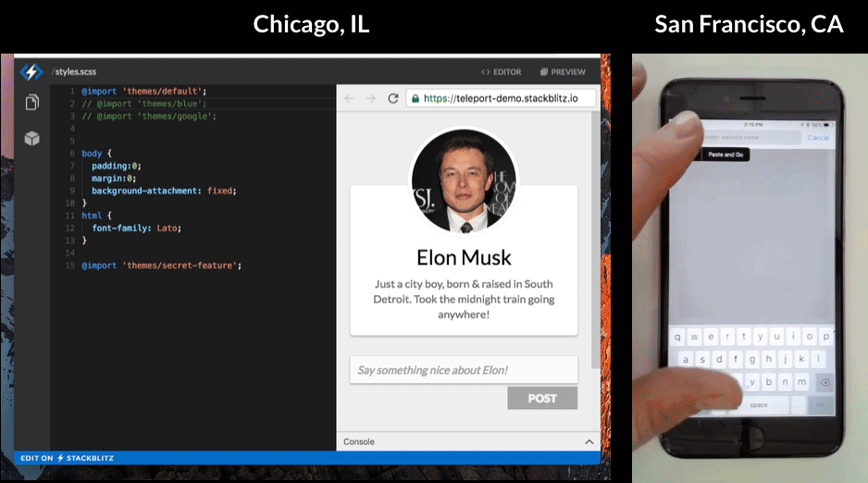Switch to the PREVIEW view
This screenshot has height=483, width=868.
pyautogui.click(x=563, y=72)
